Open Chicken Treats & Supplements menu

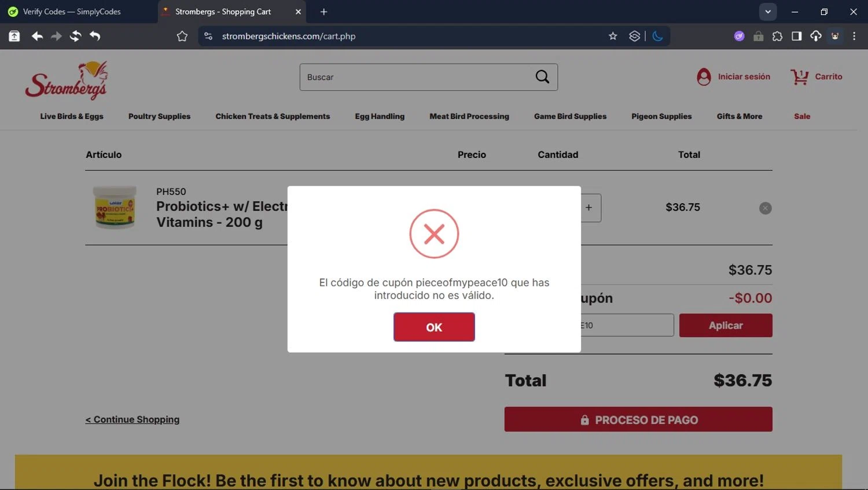pos(273,116)
